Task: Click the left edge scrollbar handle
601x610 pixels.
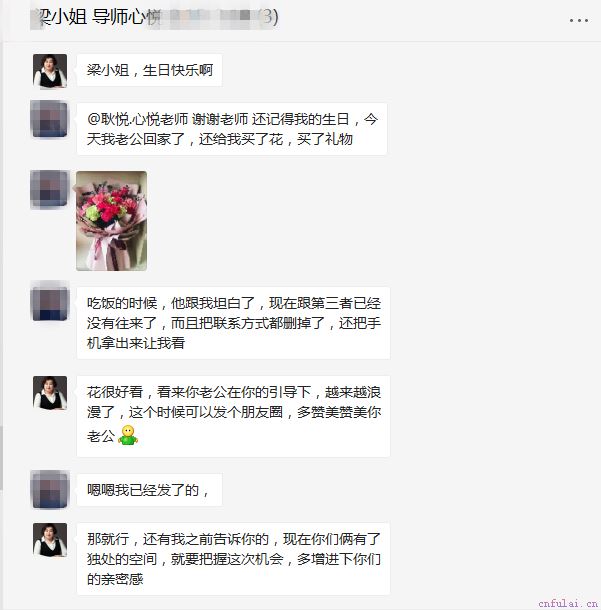Action: click(x=1, y=457)
